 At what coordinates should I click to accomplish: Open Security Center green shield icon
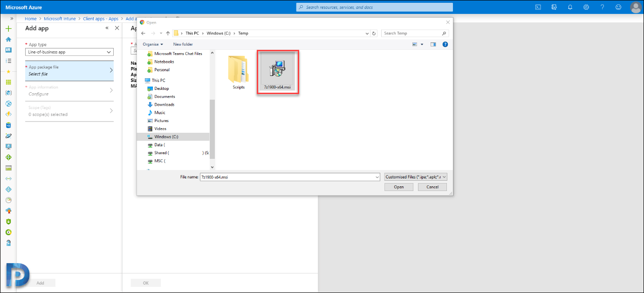[8, 221]
